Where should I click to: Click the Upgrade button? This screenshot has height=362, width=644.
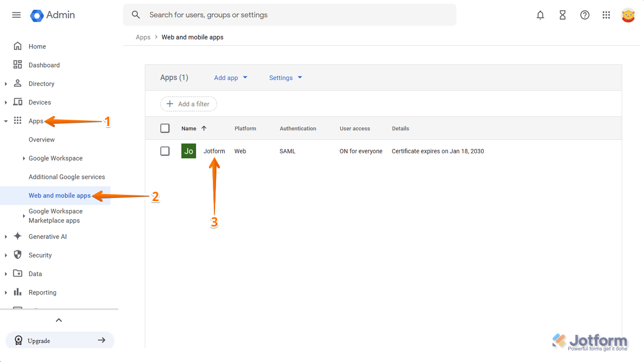click(x=60, y=341)
